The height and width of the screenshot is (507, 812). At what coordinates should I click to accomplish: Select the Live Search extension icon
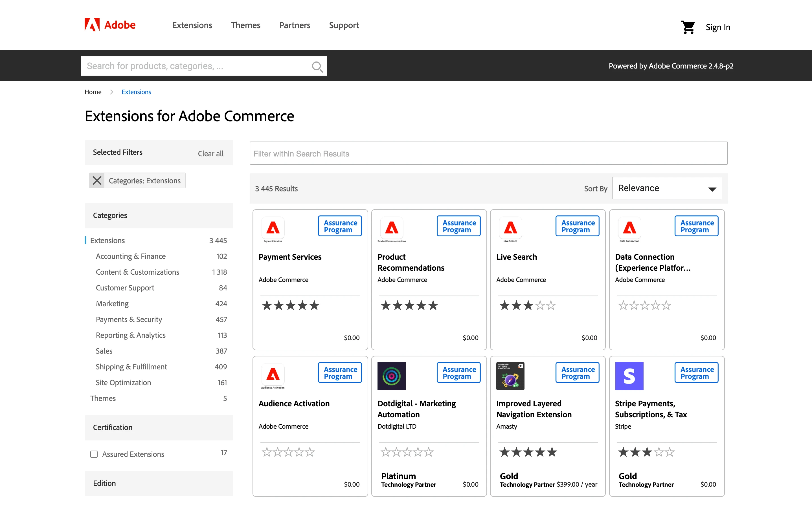(510, 229)
